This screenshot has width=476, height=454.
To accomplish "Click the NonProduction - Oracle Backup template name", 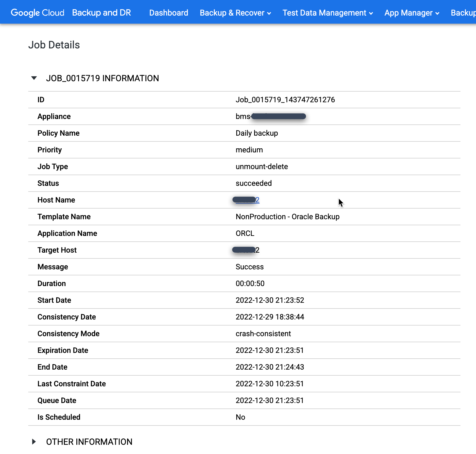I will coord(288,217).
